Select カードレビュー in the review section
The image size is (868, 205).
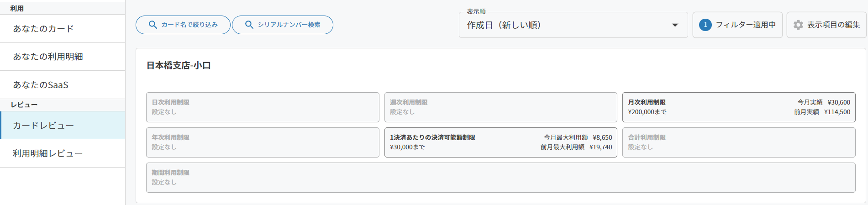pyautogui.click(x=63, y=126)
